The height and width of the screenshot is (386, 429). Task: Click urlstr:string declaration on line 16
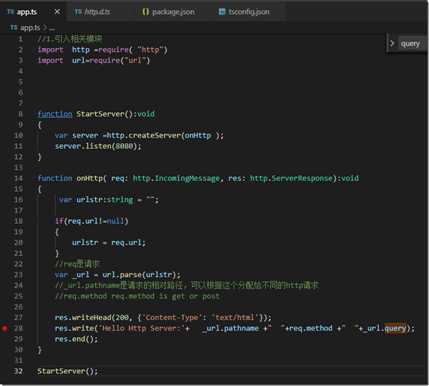click(x=105, y=200)
